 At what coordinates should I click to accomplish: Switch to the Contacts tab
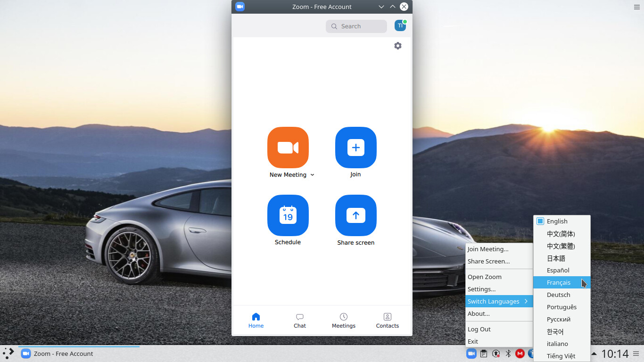[388, 321]
